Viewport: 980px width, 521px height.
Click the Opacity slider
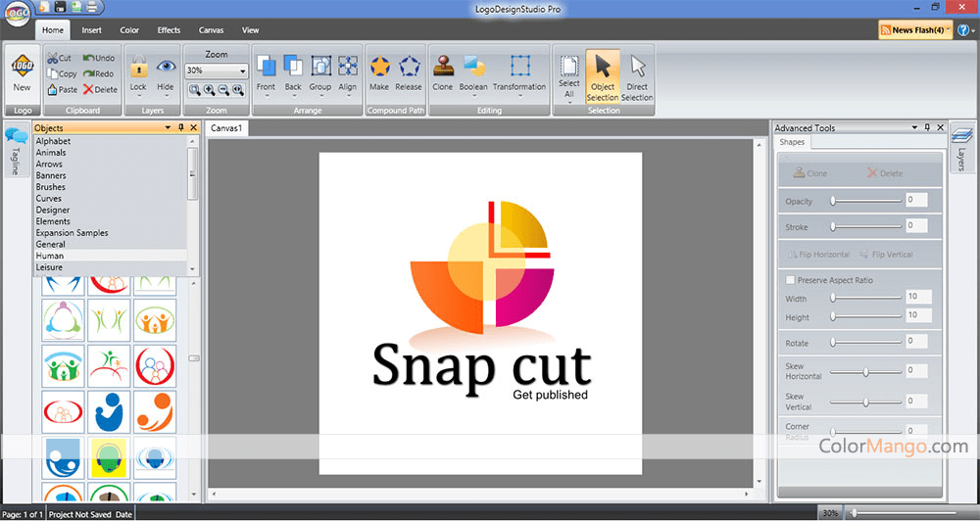coord(865,201)
